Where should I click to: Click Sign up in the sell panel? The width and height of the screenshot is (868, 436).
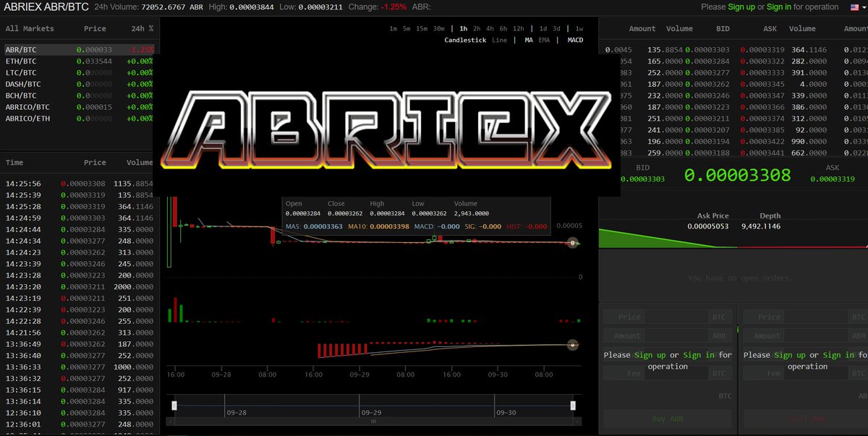pyautogui.click(x=790, y=355)
